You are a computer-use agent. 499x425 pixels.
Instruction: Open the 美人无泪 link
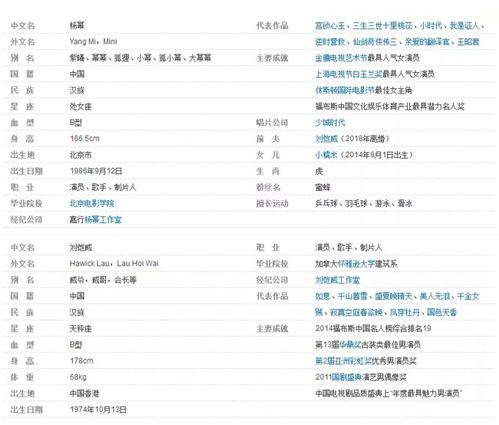click(434, 296)
